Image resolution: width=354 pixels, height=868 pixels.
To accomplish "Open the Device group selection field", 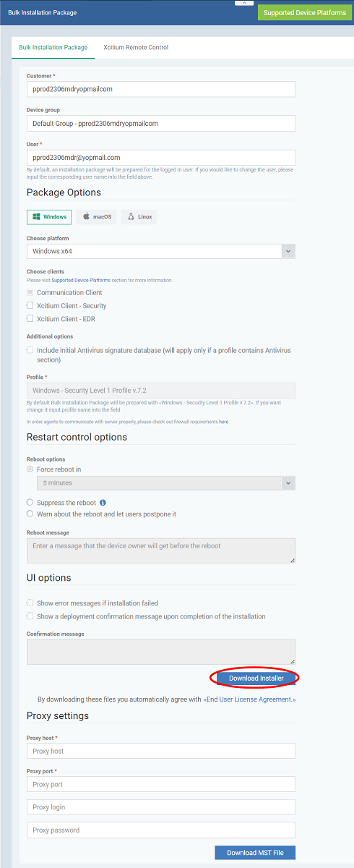I will (x=161, y=123).
